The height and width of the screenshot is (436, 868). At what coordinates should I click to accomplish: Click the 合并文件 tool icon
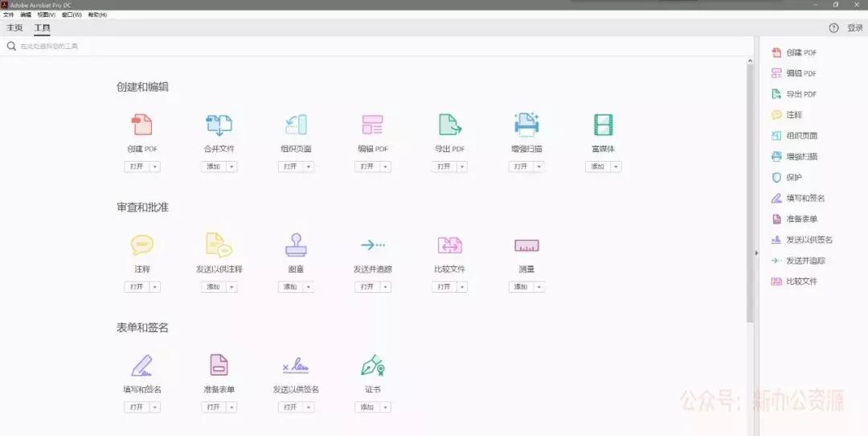(x=219, y=125)
